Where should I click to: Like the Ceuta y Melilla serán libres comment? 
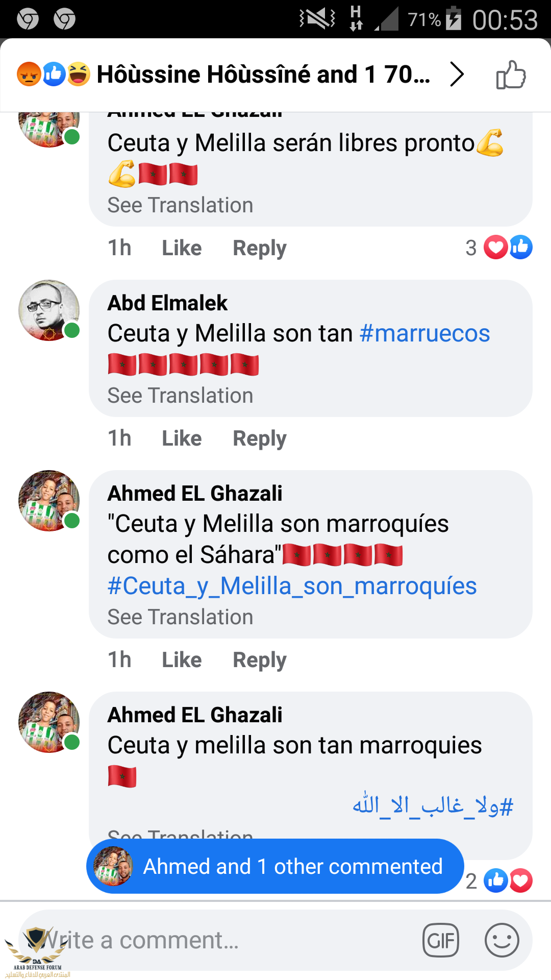click(182, 248)
